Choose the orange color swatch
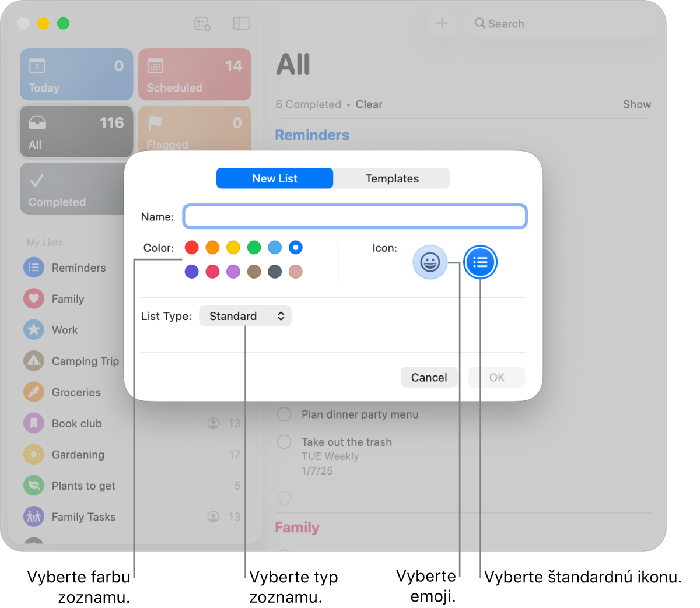Screen dimensions: 700x608 tap(212, 248)
